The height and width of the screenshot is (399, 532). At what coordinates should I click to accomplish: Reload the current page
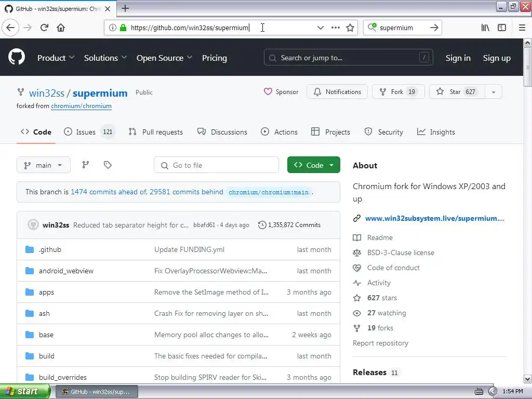pos(45,28)
